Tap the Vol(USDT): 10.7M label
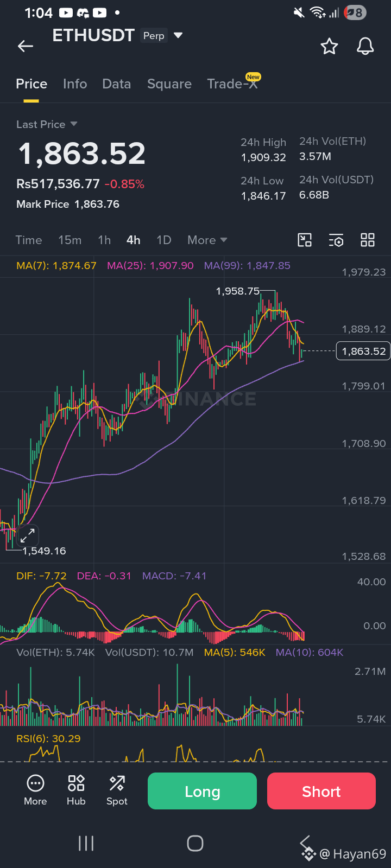 pyautogui.click(x=149, y=653)
